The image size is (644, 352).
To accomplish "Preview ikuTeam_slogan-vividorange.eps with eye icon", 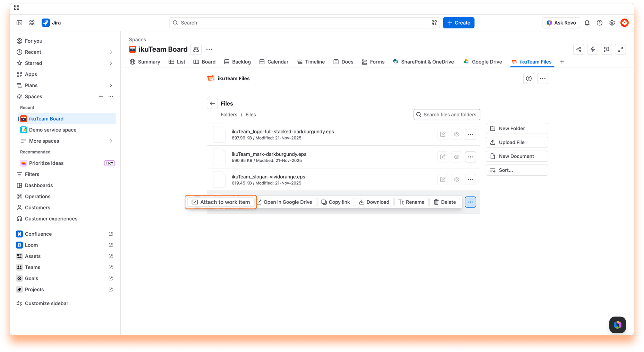I will [x=457, y=179].
